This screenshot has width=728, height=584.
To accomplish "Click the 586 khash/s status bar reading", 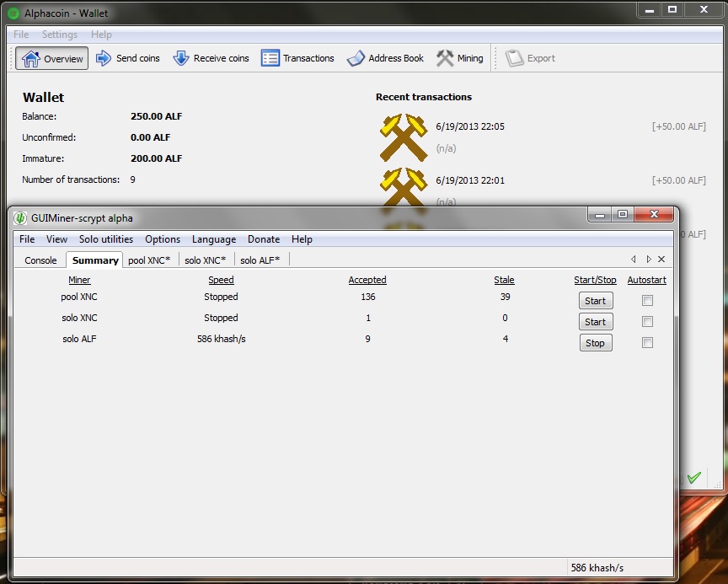I will click(x=597, y=568).
